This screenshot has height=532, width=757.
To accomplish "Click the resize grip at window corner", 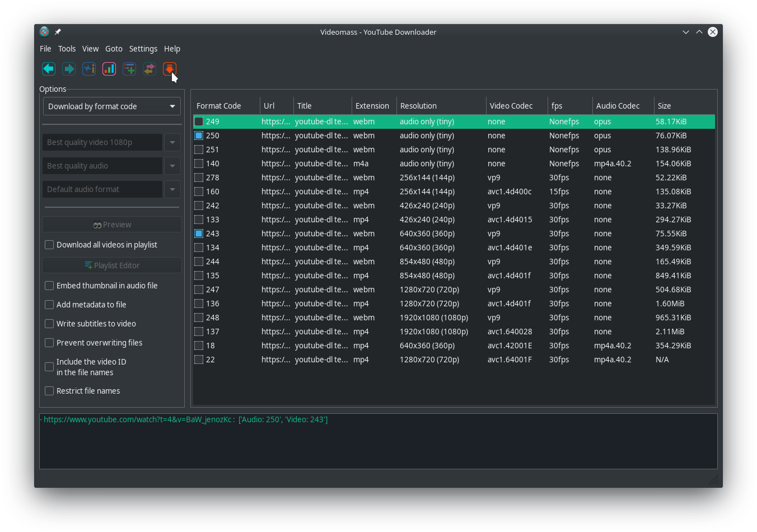I will pos(713,480).
